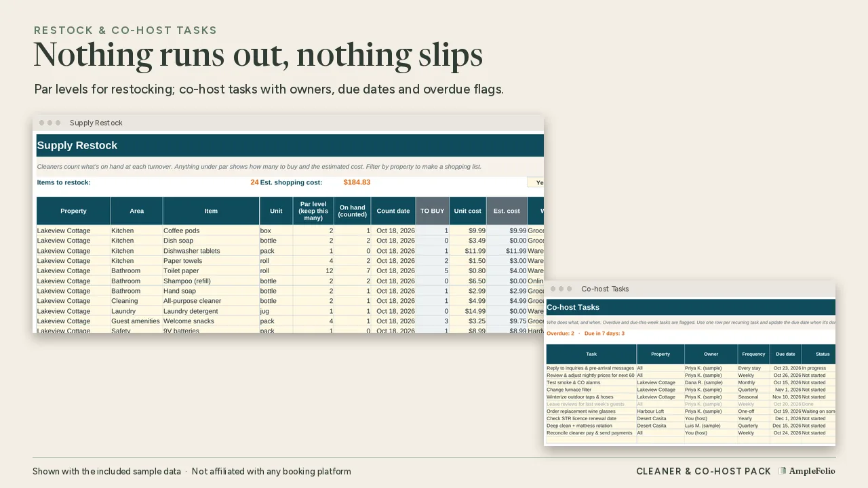Select the Par level column header

pos(313,211)
